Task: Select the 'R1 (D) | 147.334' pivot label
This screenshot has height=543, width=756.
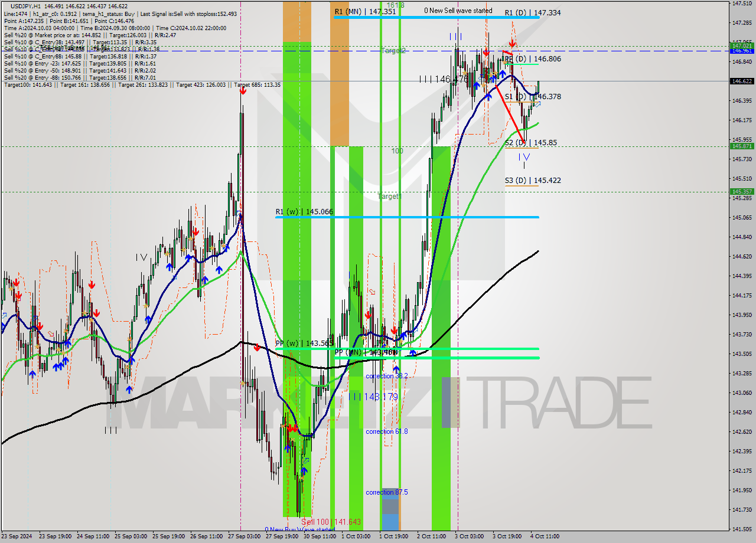Action: coord(533,12)
